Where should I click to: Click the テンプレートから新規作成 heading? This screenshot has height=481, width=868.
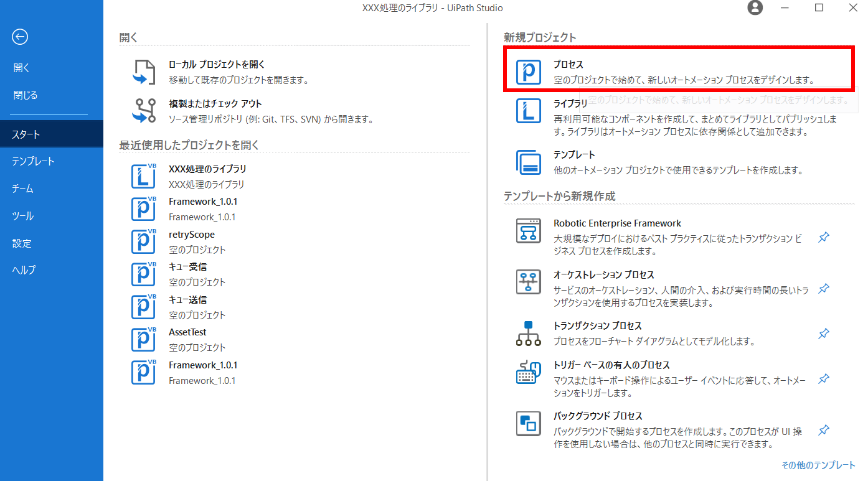point(559,197)
